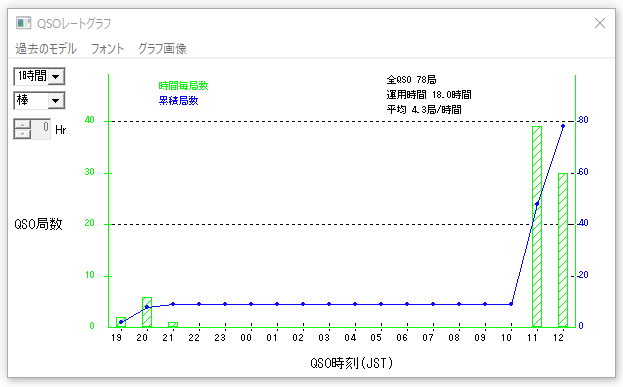Click the right axis value 60

pos(583,172)
